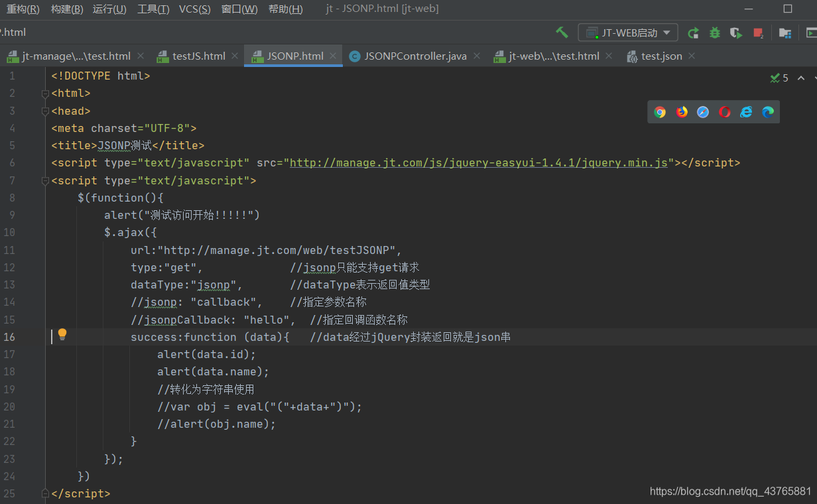Open the 工具(T) menu
Screen dimensions: 817x504
coord(153,9)
